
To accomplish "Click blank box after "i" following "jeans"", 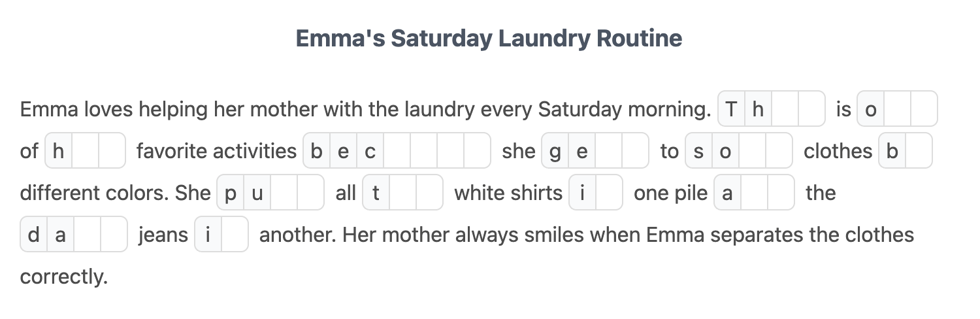I will 235,235.
